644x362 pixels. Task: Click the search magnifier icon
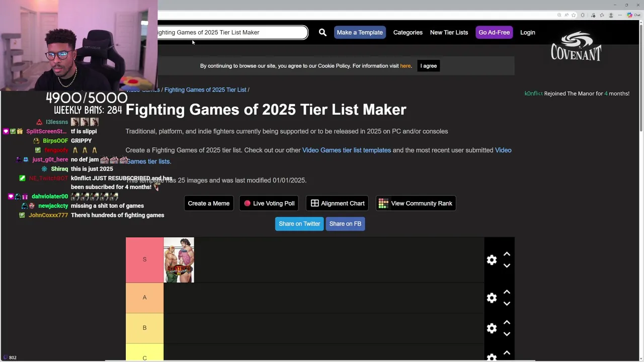(x=323, y=32)
